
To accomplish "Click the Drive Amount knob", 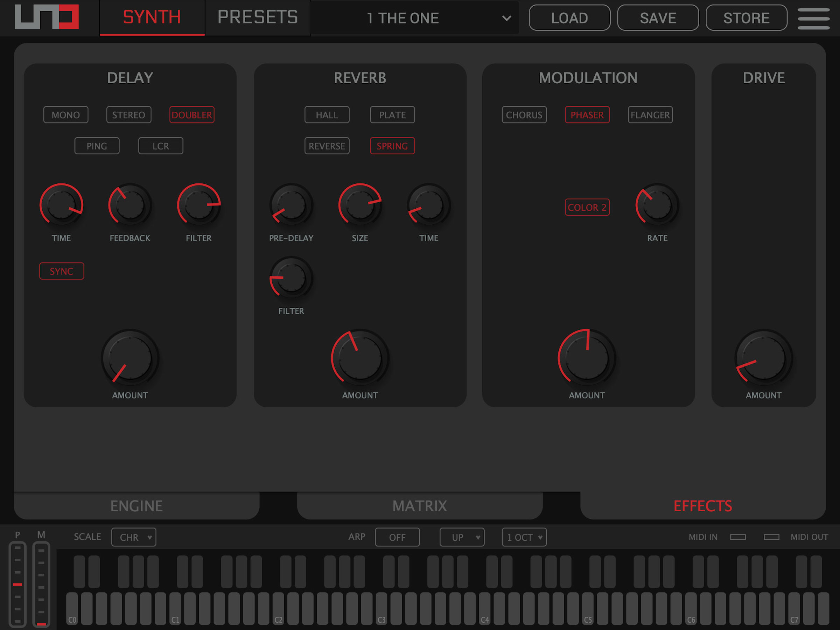I will tap(763, 358).
